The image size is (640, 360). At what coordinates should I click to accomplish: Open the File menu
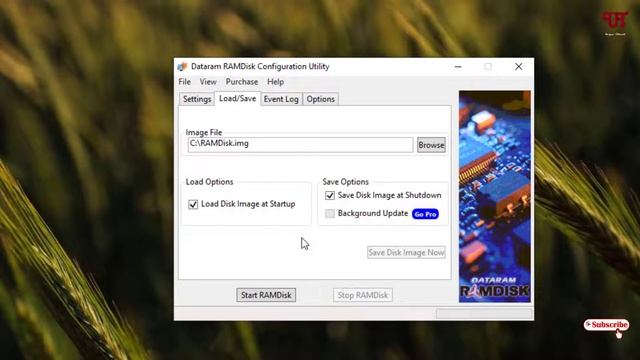(184, 82)
